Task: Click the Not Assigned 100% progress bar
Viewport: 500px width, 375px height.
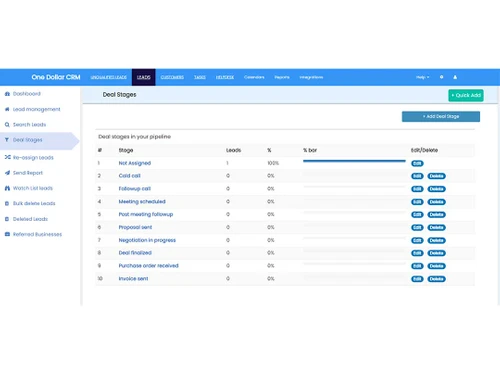Action: tap(354, 161)
